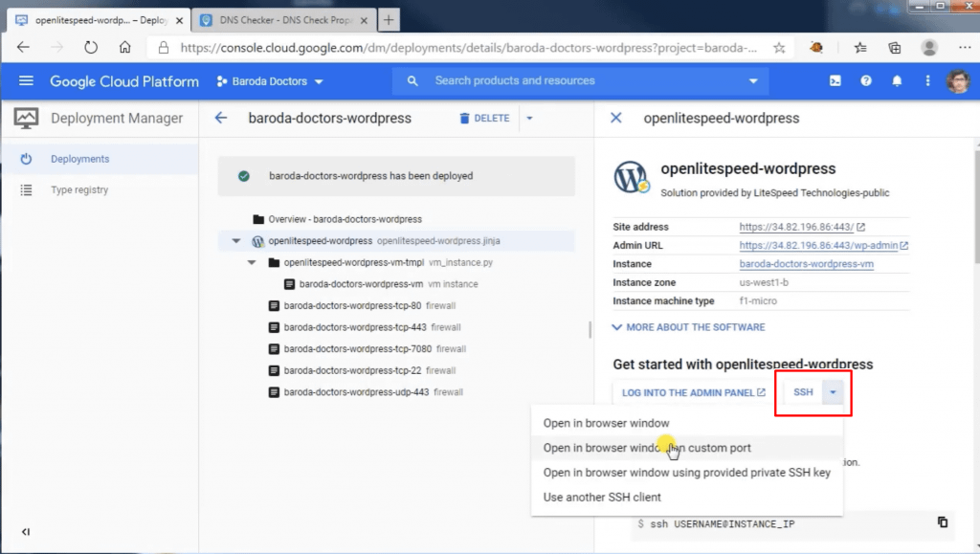Select Deployments in left sidebar
This screenshot has height=554, width=980.
[100, 159]
